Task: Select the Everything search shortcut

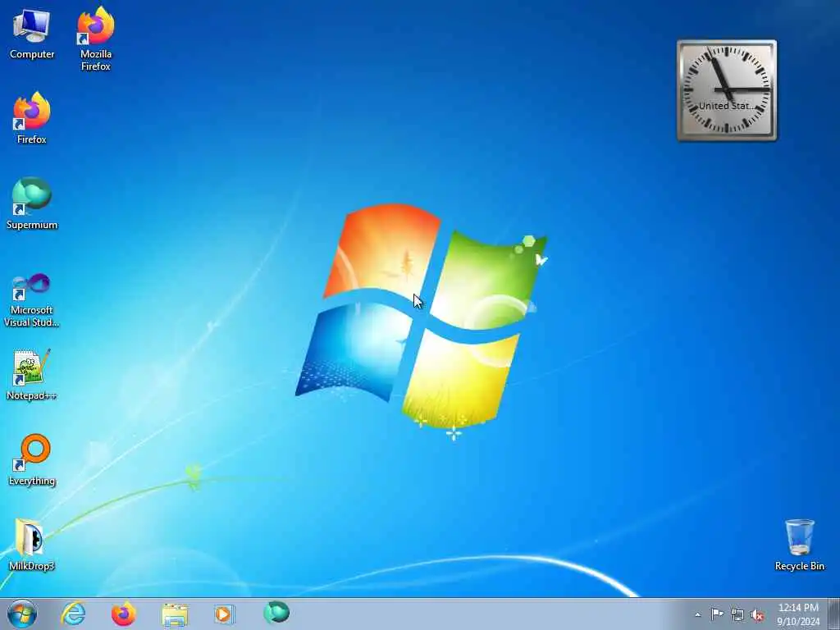Action: tap(32, 460)
